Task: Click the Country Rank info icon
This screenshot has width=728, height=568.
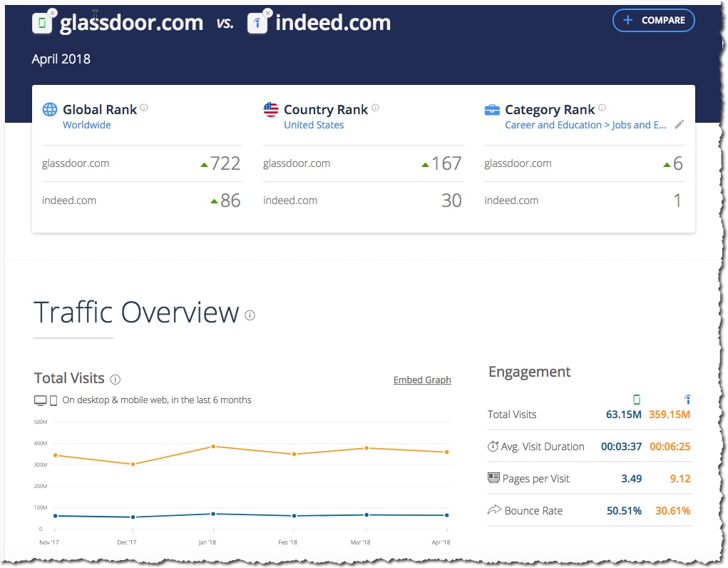Action: (375, 108)
